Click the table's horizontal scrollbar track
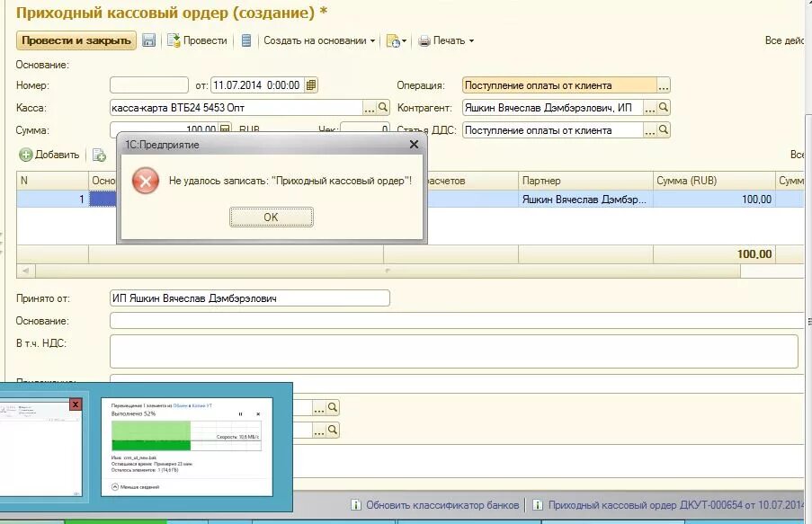Image resolution: width=812 pixels, height=524 pixels. tap(388, 271)
